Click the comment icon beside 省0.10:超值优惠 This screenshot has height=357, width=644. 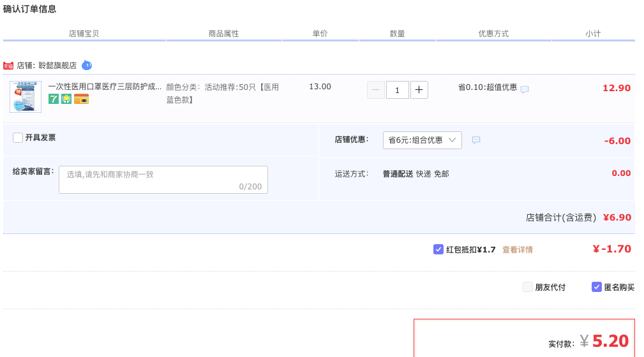525,89
